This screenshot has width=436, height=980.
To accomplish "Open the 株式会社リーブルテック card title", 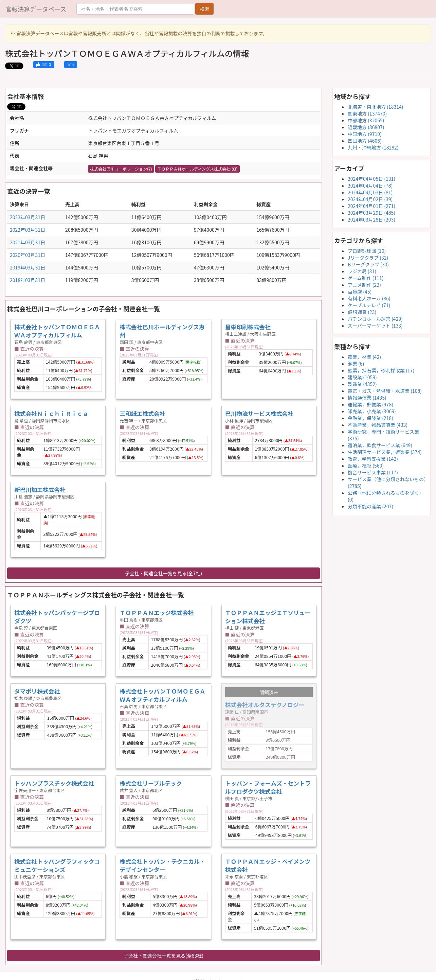I will click(x=151, y=783).
